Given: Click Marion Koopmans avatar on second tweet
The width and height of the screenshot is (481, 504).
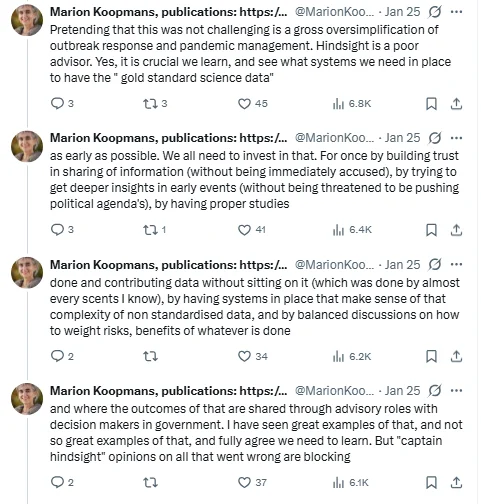Looking at the screenshot, I should click(27, 146).
